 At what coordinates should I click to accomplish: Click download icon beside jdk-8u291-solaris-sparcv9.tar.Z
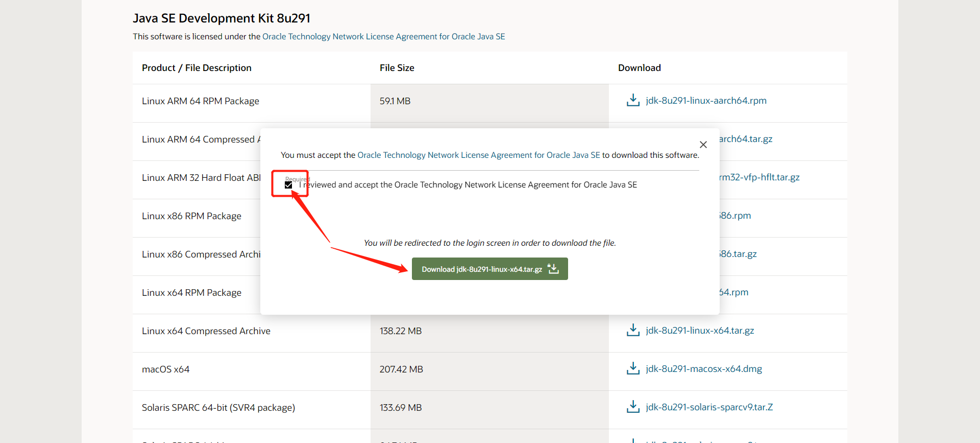point(633,407)
